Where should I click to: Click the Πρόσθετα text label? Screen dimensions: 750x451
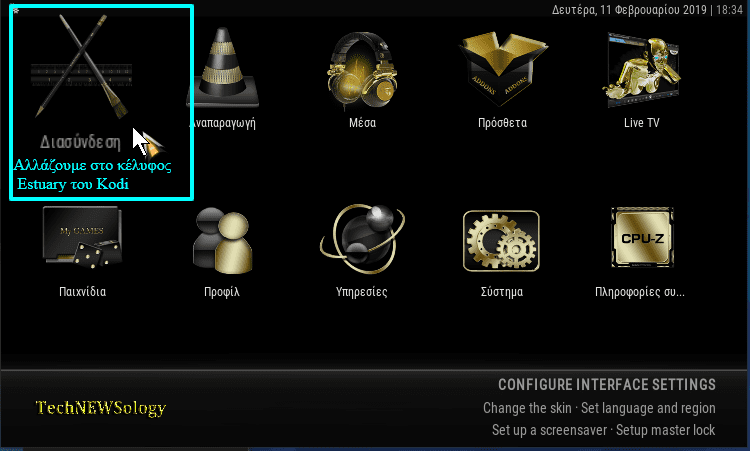(503, 123)
